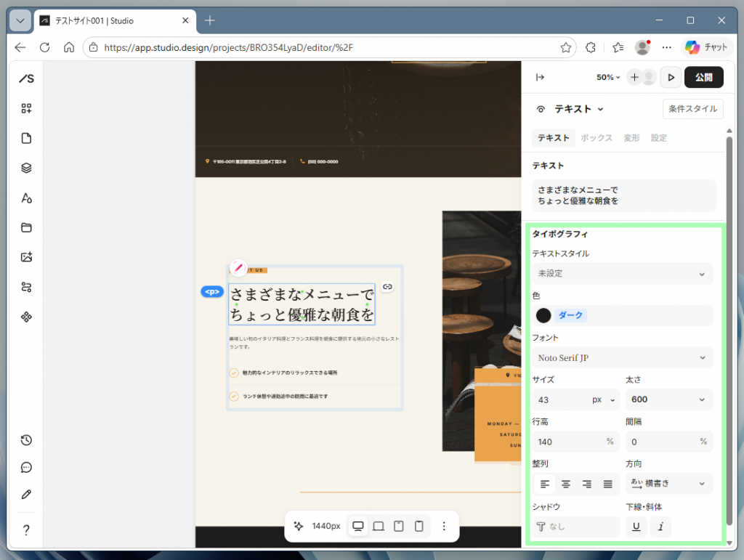Viewport: 744px width, 560px height.
Task: Click the dark color swatch
Action: [543, 315]
